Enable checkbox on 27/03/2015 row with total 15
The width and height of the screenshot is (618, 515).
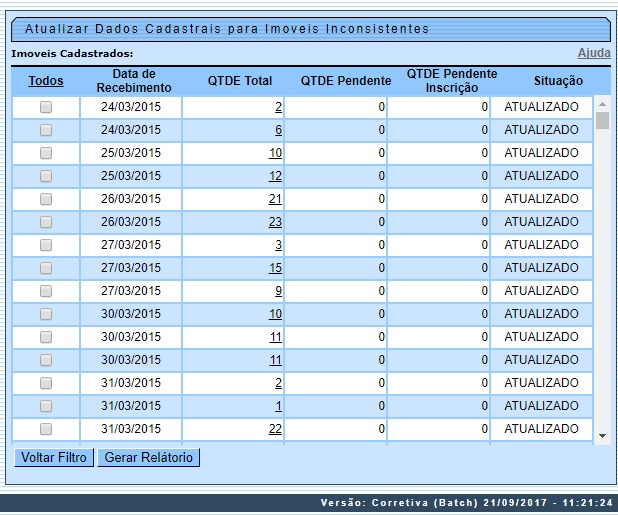coord(46,268)
